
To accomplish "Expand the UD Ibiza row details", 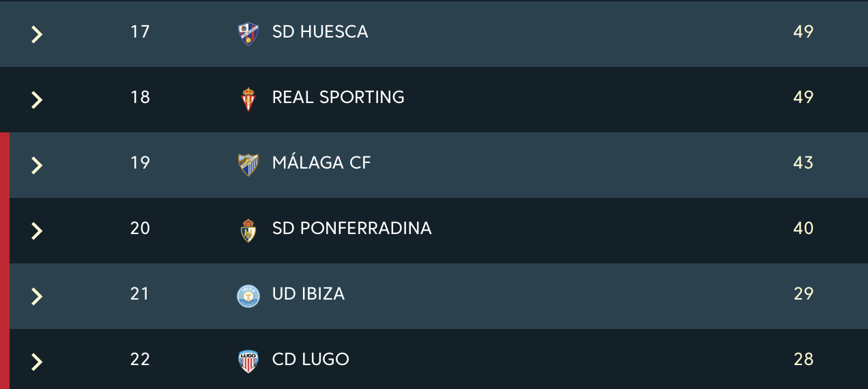I will (x=37, y=296).
